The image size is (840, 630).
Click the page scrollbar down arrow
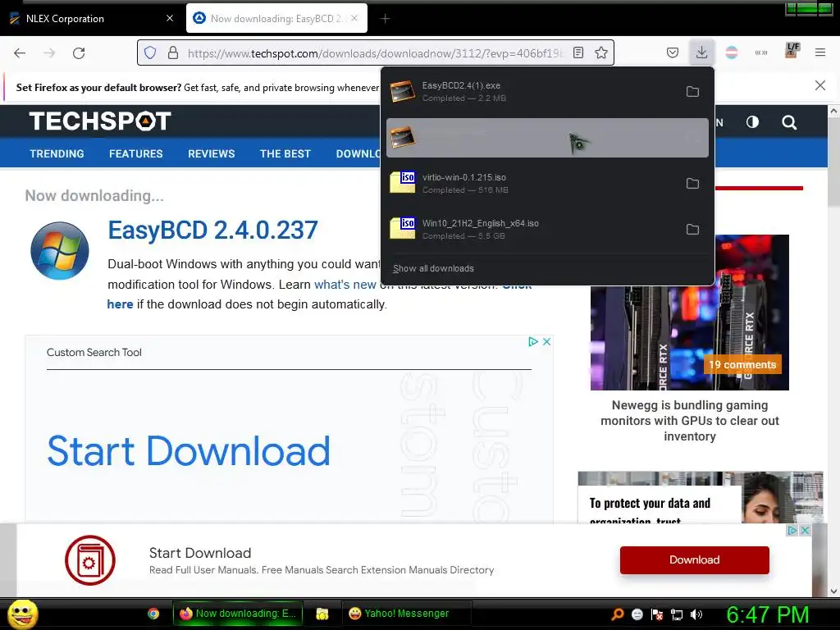coord(833,591)
